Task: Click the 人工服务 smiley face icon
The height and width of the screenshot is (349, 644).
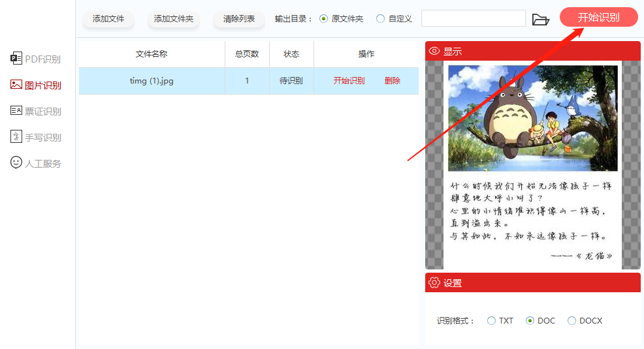Action: pos(16,162)
